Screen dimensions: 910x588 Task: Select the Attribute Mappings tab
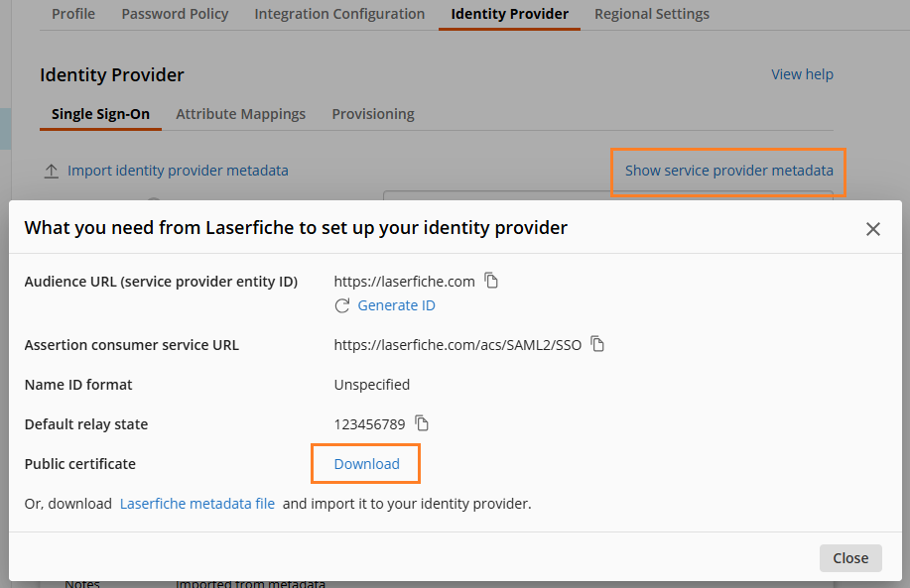pyautogui.click(x=240, y=114)
